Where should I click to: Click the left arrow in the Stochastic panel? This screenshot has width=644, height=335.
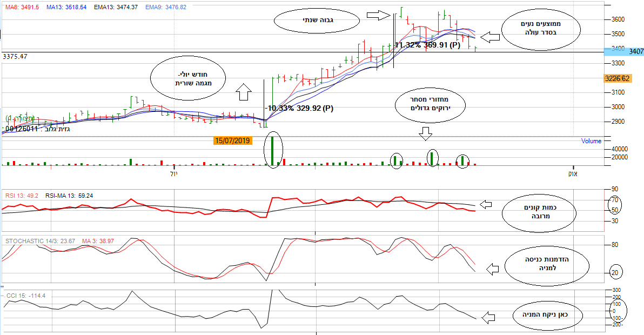[493, 269]
